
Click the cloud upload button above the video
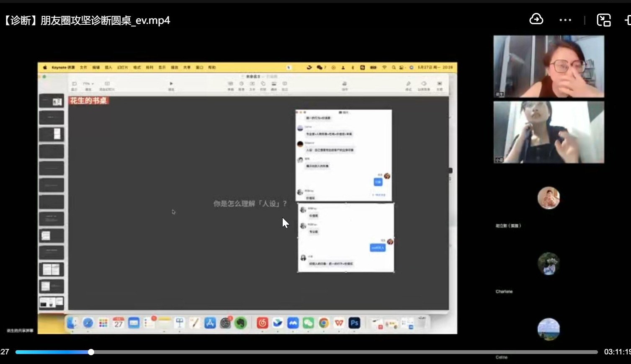click(536, 19)
